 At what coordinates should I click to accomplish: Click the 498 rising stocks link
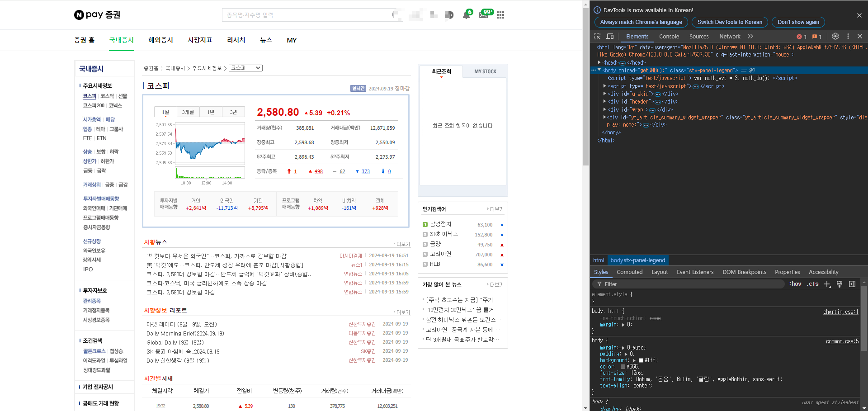(x=318, y=172)
